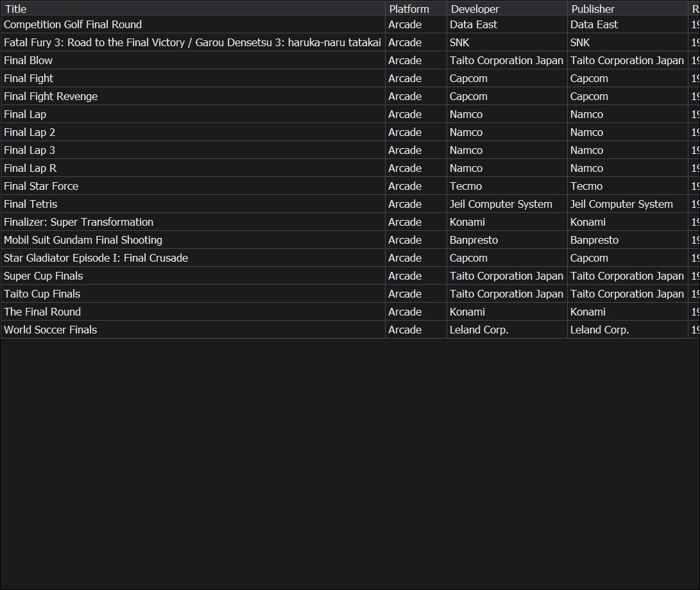Click Leland Corp. in the Developer column
This screenshot has height=590, width=700.
479,330
